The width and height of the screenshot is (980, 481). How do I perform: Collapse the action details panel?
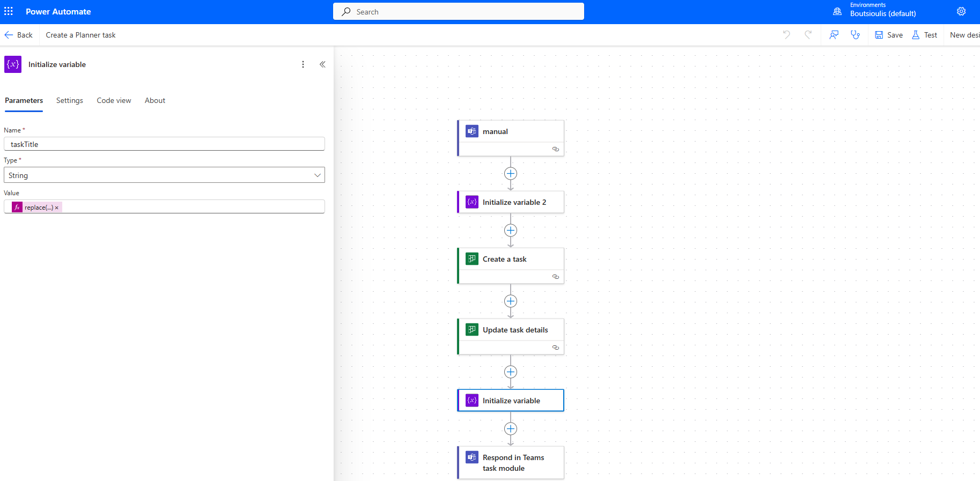click(322, 64)
